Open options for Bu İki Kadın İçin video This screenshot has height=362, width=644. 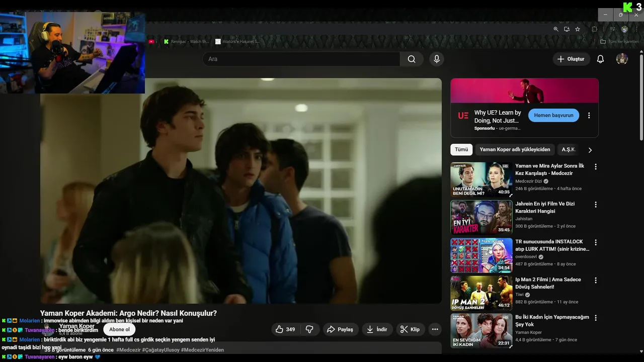coord(596,318)
